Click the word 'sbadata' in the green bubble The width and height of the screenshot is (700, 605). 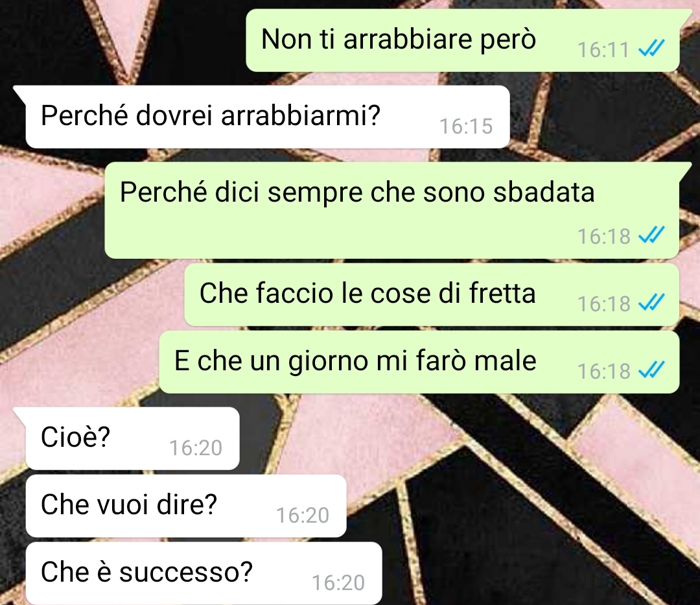[x=544, y=192]
